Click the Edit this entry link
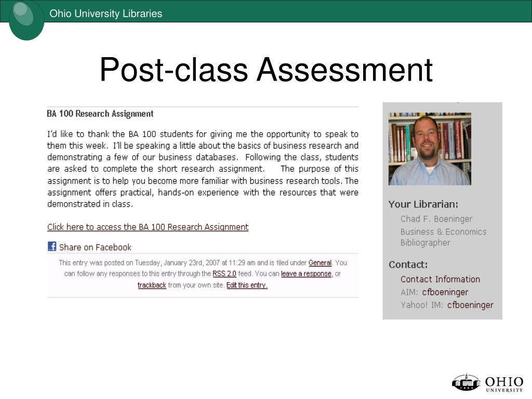Image resolution: width=532 pixels, height=399 pixels. click(247, 285)
